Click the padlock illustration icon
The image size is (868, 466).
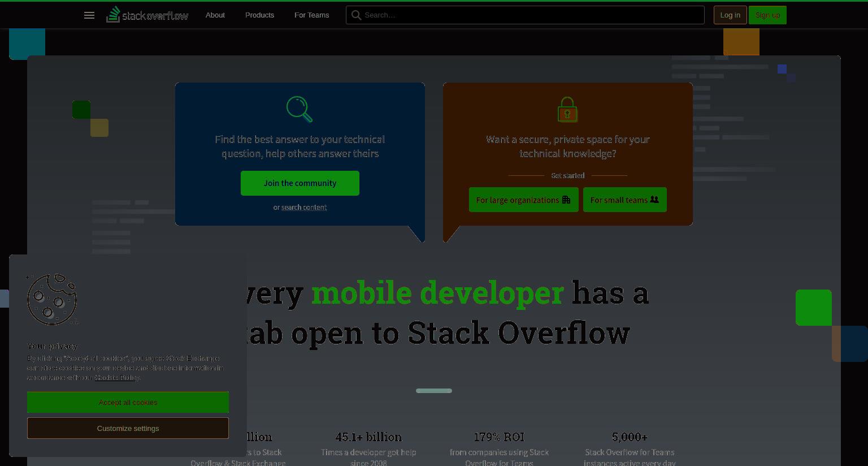click(567, 109)
